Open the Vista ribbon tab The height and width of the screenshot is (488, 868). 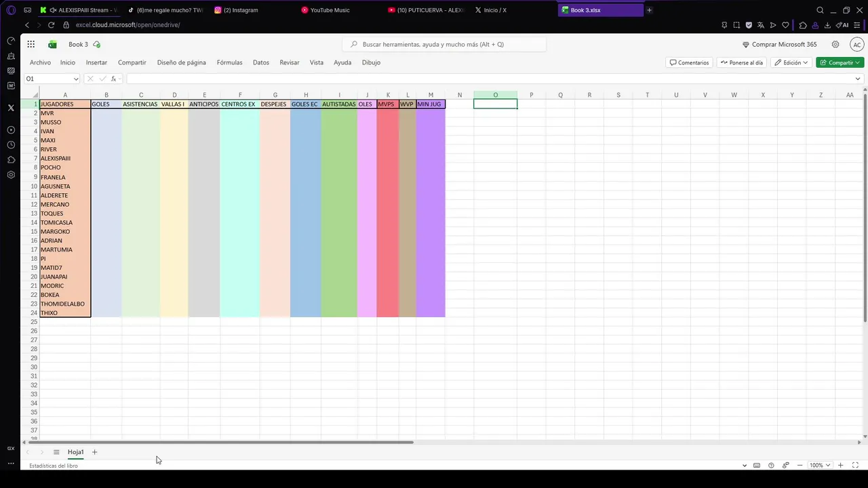pos(317,62)
